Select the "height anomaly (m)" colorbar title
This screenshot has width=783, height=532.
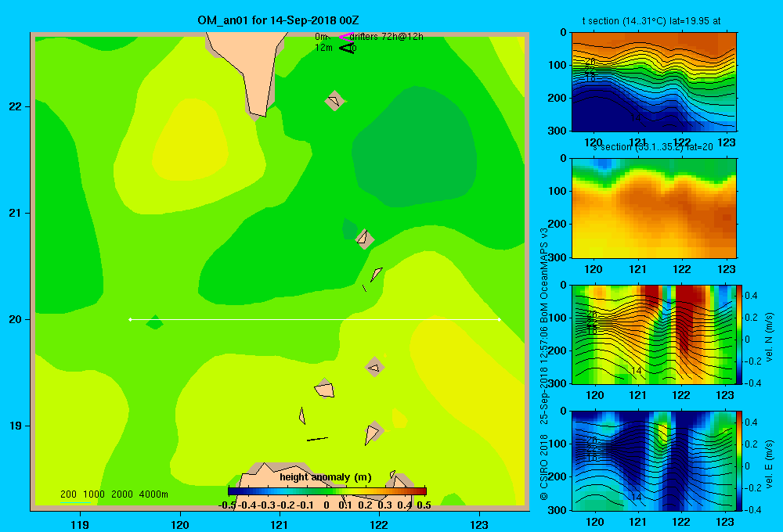[326, 477]
